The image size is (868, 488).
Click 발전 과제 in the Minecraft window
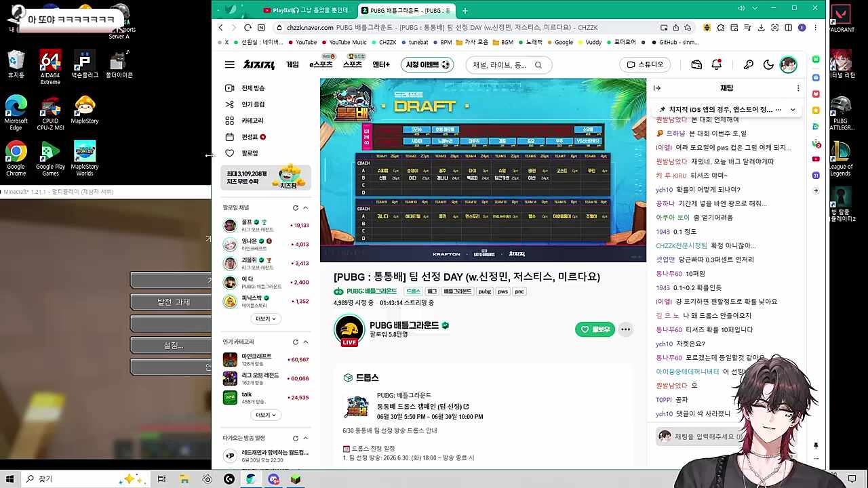click(171, 302)
